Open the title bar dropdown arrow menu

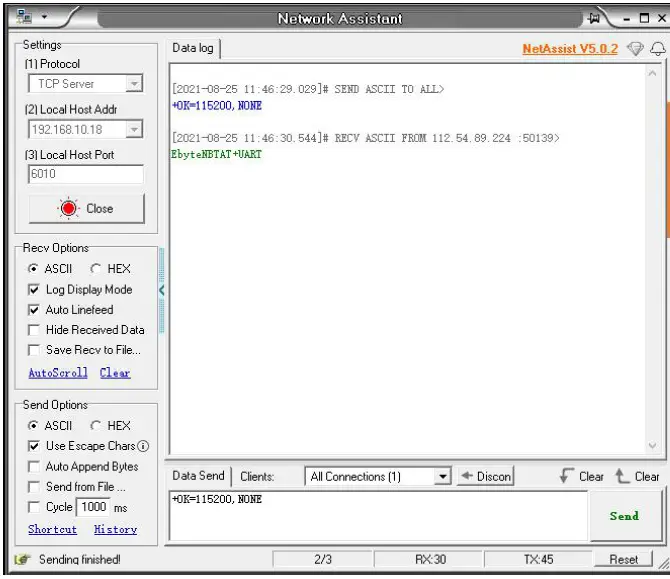44,18
